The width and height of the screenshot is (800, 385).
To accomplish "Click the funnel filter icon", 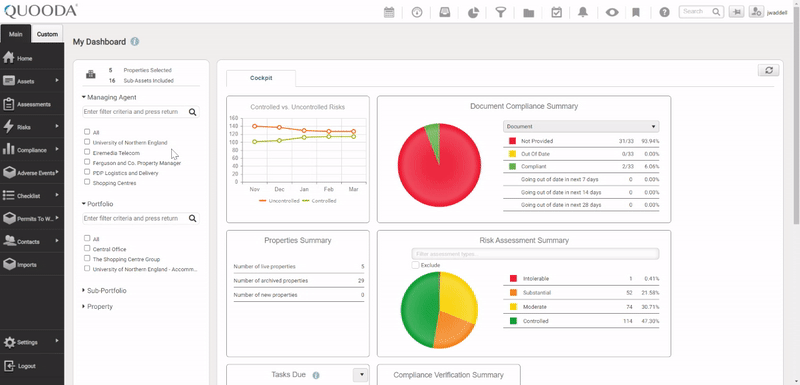I will [501, 12].
